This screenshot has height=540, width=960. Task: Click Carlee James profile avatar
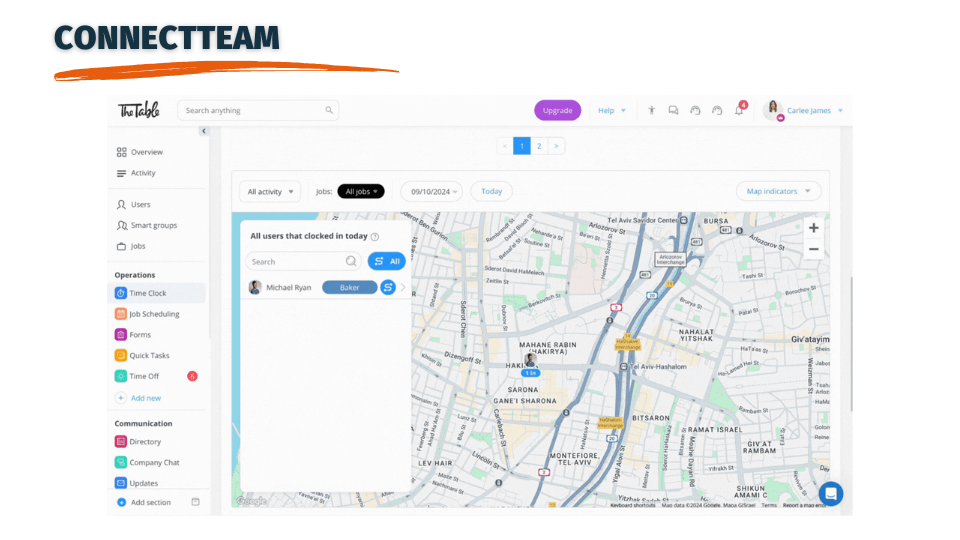click(773, 110)
